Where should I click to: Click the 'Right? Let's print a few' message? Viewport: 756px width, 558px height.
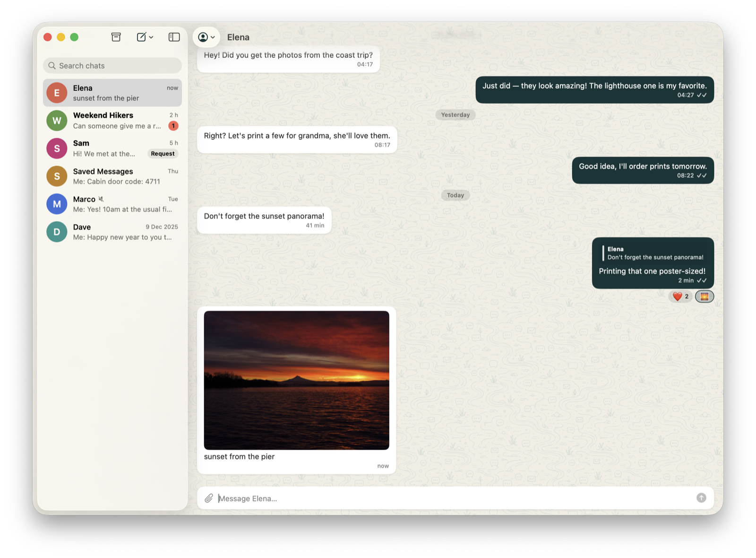[297, 139]
